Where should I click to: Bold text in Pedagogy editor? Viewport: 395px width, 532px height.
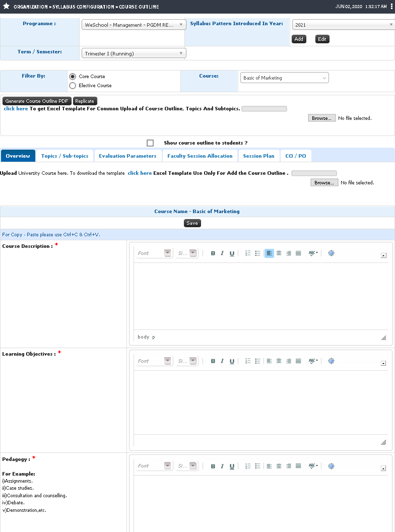pyautogui.click(x=213, y=466)
